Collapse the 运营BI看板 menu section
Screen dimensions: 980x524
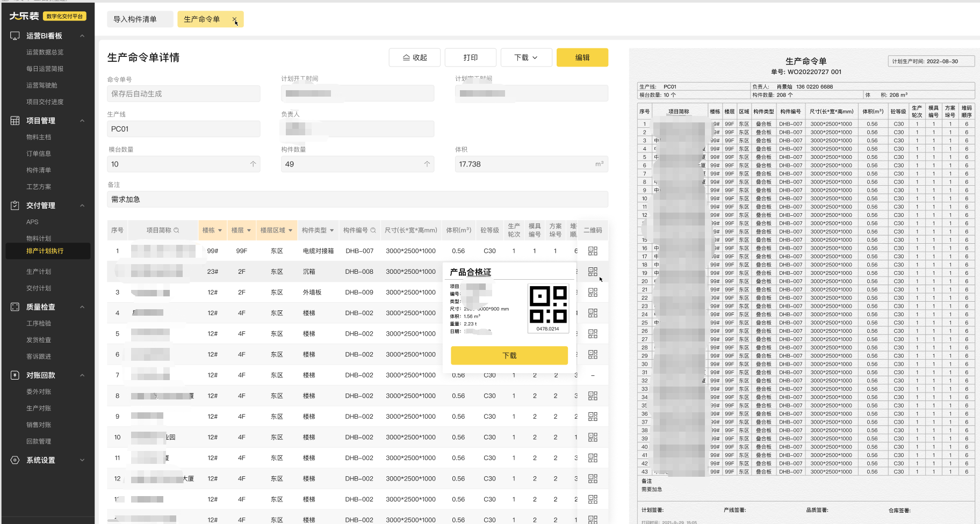click(82, 36)
